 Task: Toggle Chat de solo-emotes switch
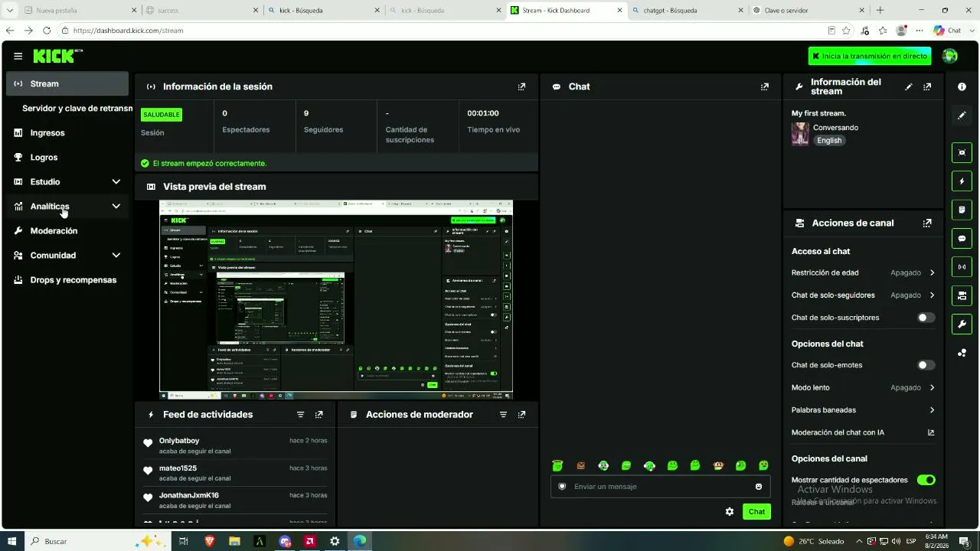[x=926, y=365]
